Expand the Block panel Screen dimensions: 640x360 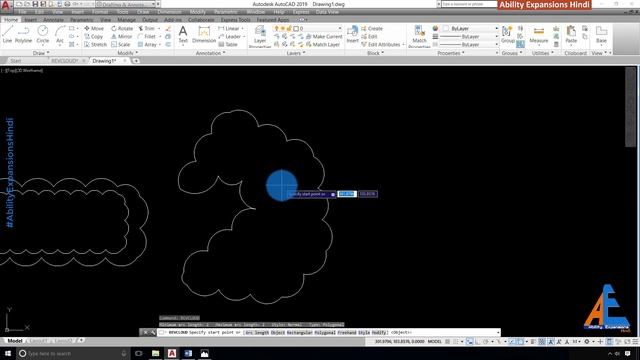pos(376,53)
